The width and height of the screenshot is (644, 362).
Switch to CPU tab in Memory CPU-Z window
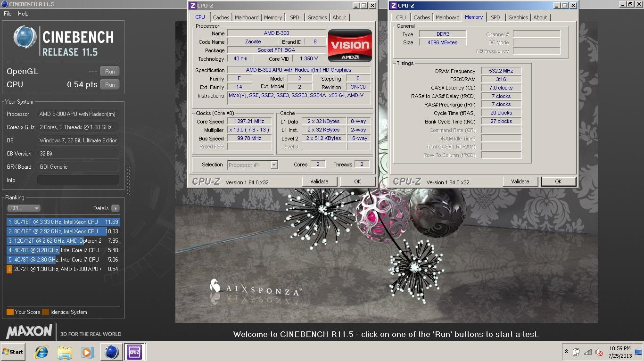[x=401, y=17]
